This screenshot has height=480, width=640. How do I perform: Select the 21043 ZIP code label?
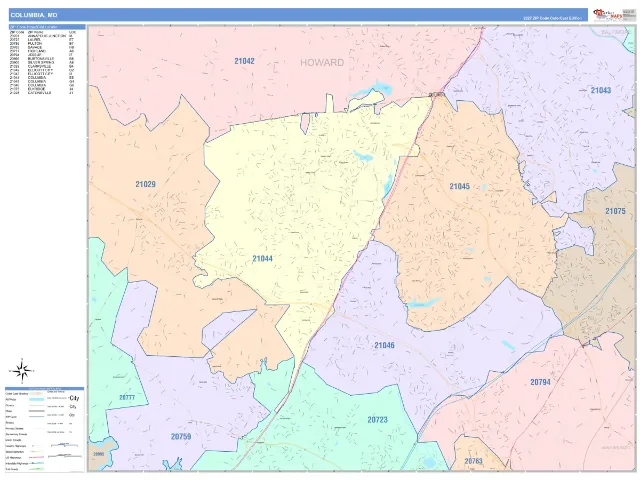point(601,90)
